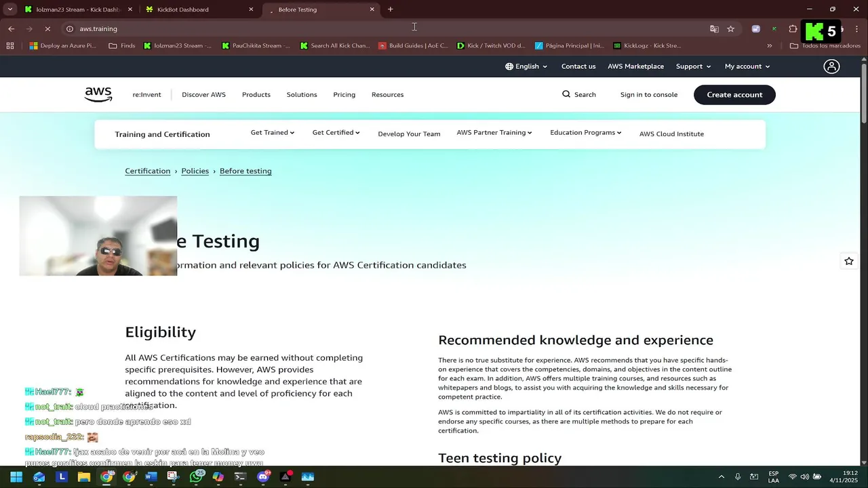This screenshot has height=488, width=868.
Task: Open Discord from the taskbar
Action: (263, 477)
